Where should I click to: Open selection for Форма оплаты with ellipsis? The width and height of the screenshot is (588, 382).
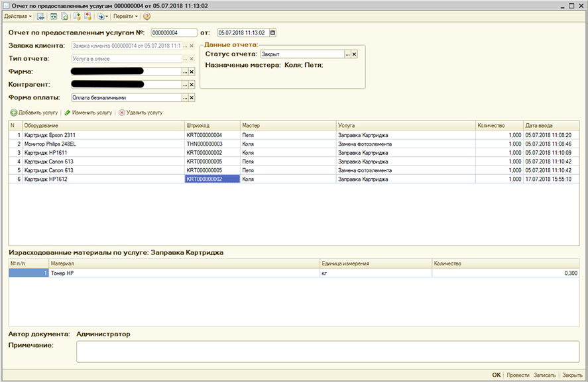185,98
